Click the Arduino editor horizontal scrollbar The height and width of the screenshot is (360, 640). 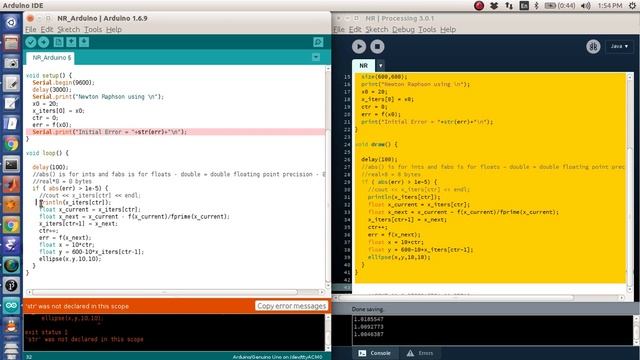pyautogui.click(x=164, y=292)
